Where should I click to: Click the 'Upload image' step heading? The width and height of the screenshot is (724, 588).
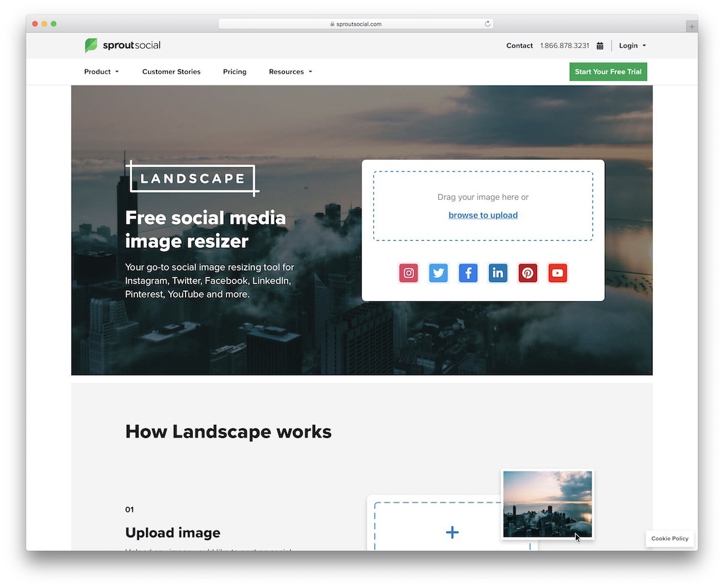click(x=172, y=533)
